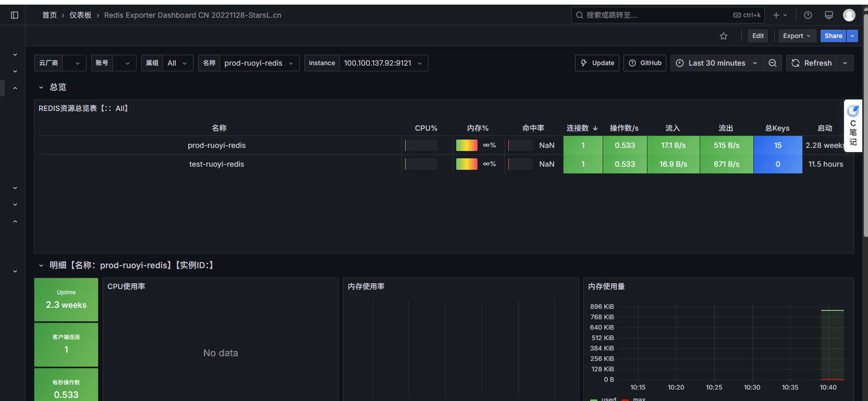Viewport: 868px width, 401px height.
Task: Click the Edit dashboard button
Action: tap(758, 36)
